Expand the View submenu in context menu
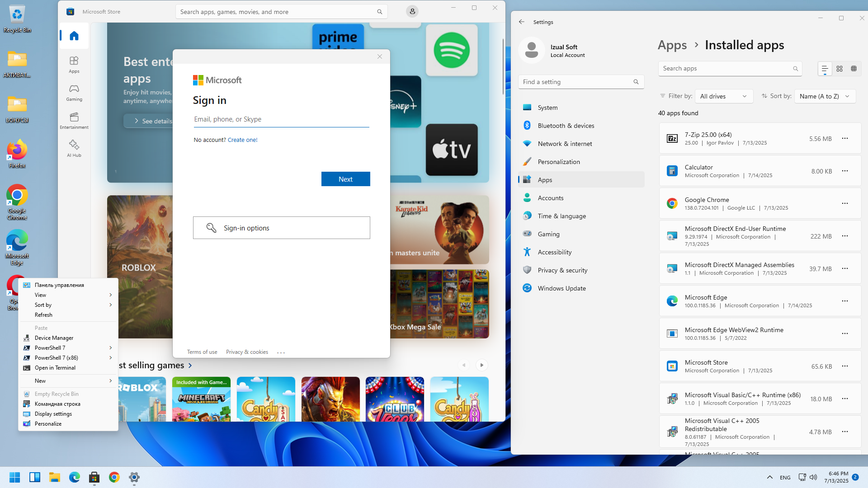Viewport: 868px width, 488px height. (x=68, y=295)
